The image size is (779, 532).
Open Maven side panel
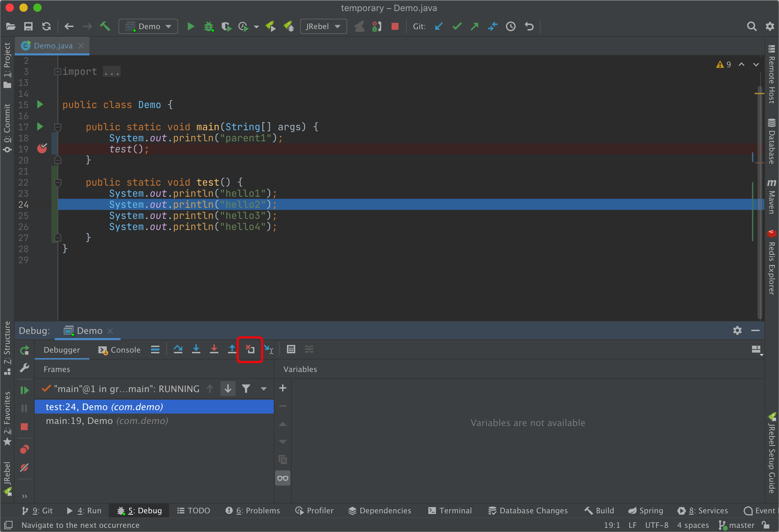[x=771, y=196]
